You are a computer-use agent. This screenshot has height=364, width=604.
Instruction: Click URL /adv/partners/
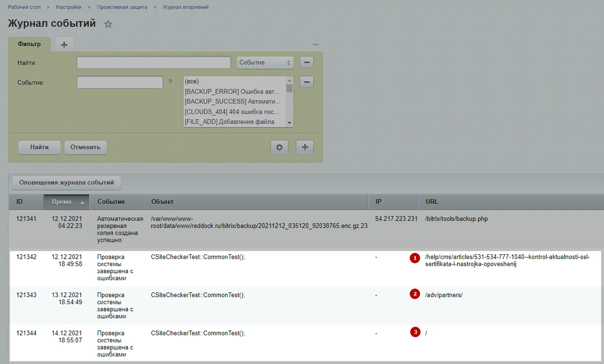tap(443, 295)
